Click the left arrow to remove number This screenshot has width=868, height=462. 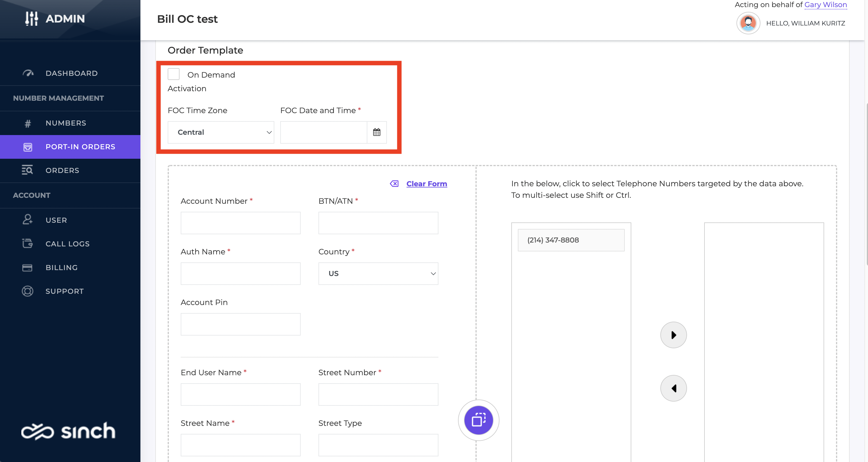click(673, 388)
